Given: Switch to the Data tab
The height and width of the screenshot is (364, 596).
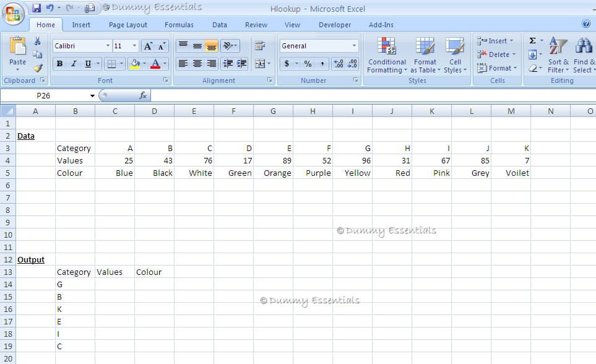Looking at the screenshot, I should click(x=220, y=25).
